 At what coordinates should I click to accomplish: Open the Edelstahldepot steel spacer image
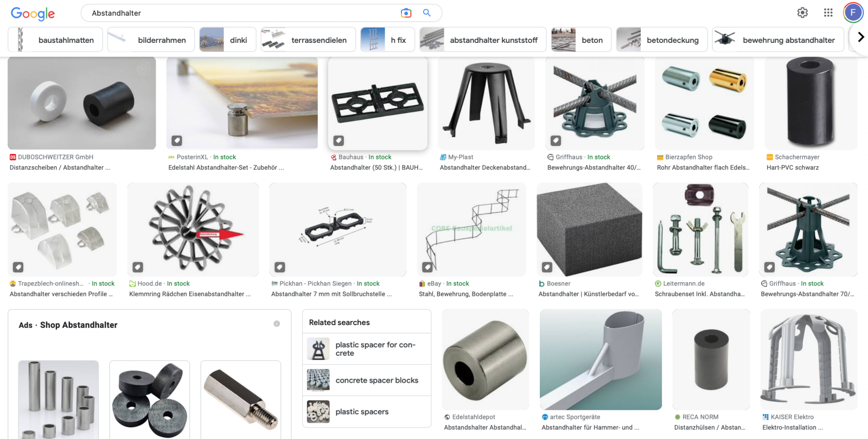pos(486,359)
